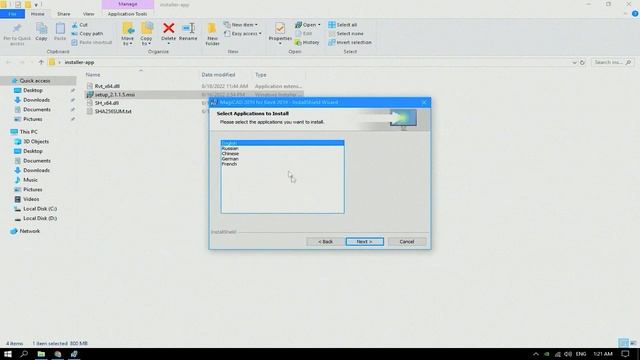The width and height of the screenshot is (640, 360).
Task: Click the Paste icon in the ribbon
Action: click(60, 32)
